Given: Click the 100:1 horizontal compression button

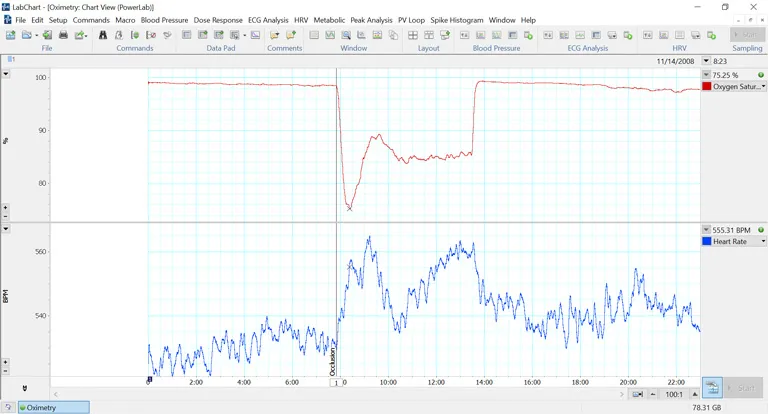Looking at the screenshot, I should 674,395.
